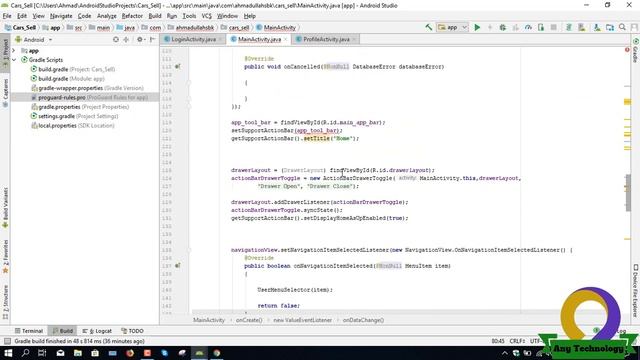Screen dimensions: 640x360
Task: Open the Build tool window button
Action: (62, 331)
